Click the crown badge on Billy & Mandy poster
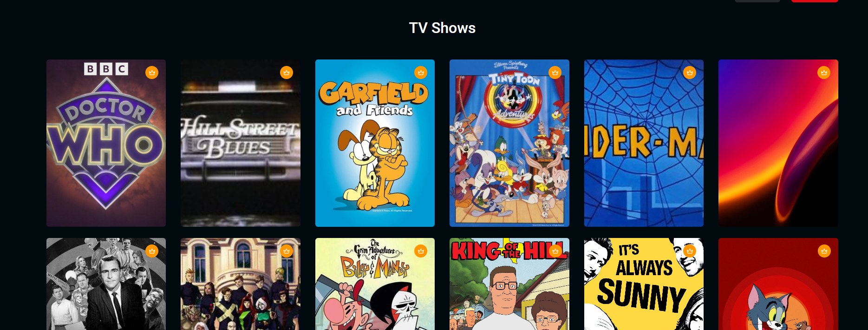 [421, 251]
